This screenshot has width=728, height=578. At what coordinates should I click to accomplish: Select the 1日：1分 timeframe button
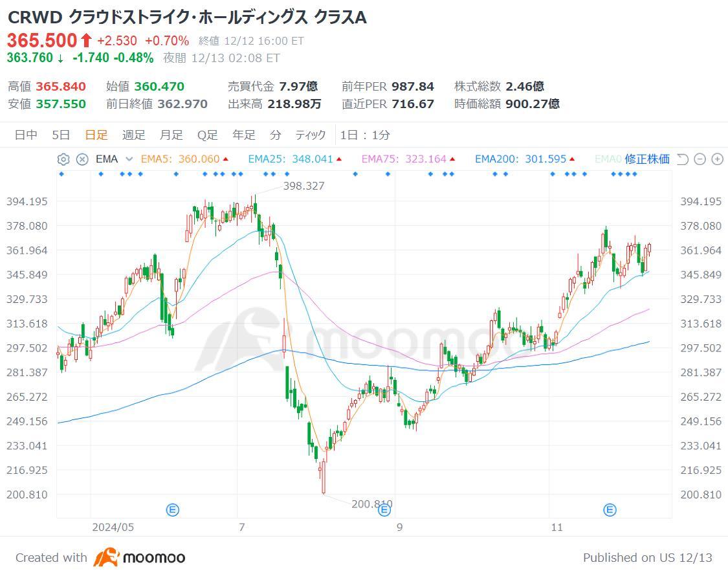365,135
